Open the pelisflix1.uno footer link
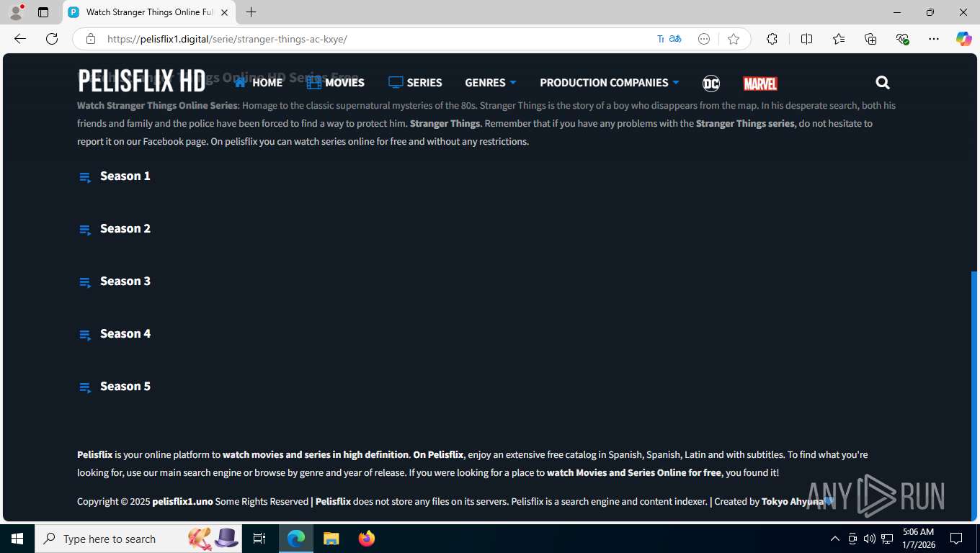This screenshot has height=553, width=980. 182,501
